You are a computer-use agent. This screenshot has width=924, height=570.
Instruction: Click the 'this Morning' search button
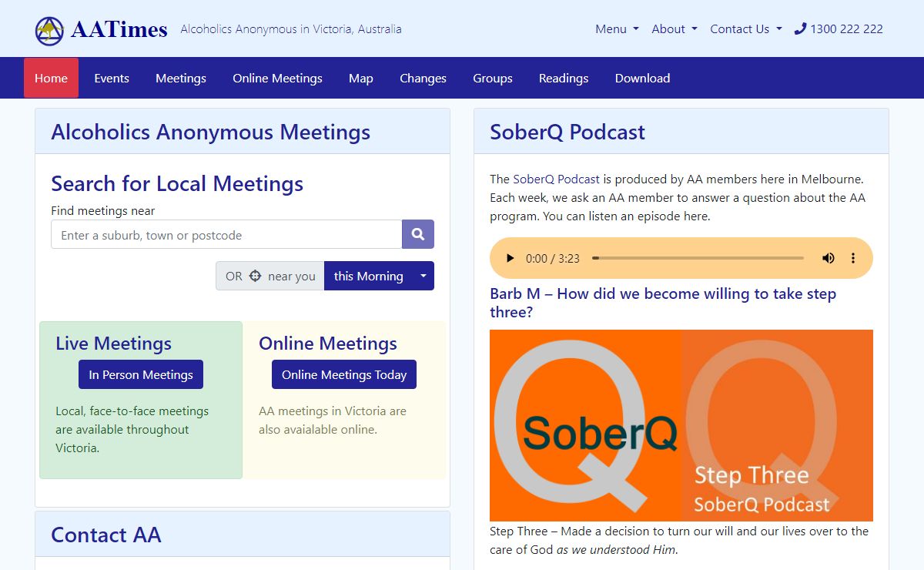pos(369,276)
